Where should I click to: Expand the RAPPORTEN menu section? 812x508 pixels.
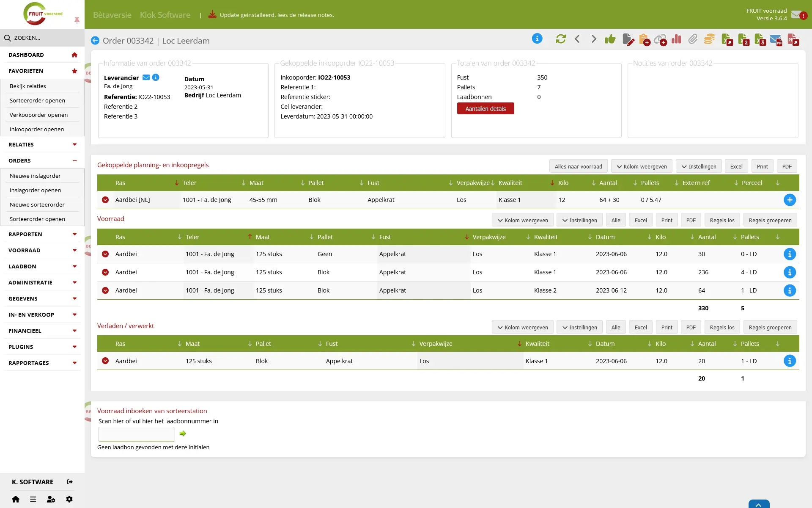[42, 234]
